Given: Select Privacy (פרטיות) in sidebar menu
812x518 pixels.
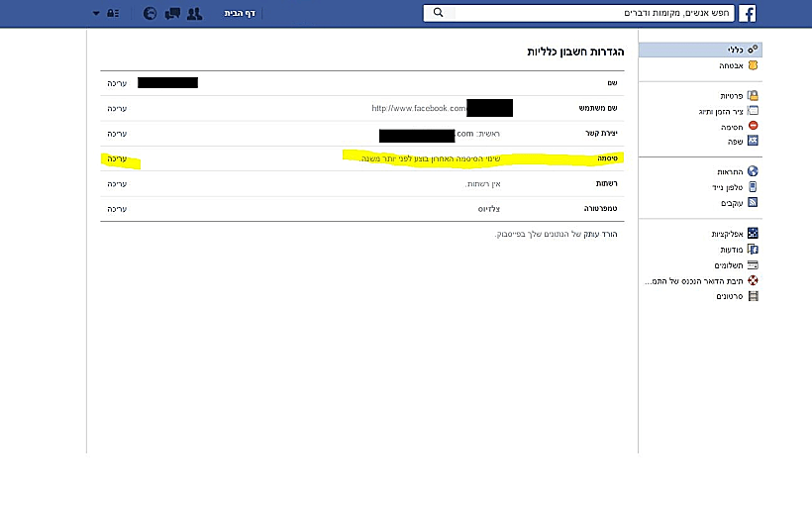Looking at the screenshot, I should pyautogui.click(x=733, y=96).
